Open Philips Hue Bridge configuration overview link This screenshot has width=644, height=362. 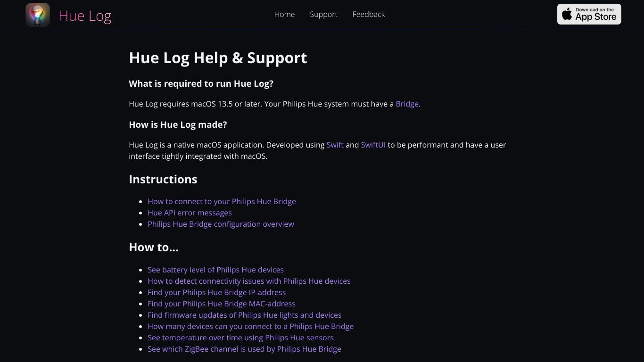point(221,224)
